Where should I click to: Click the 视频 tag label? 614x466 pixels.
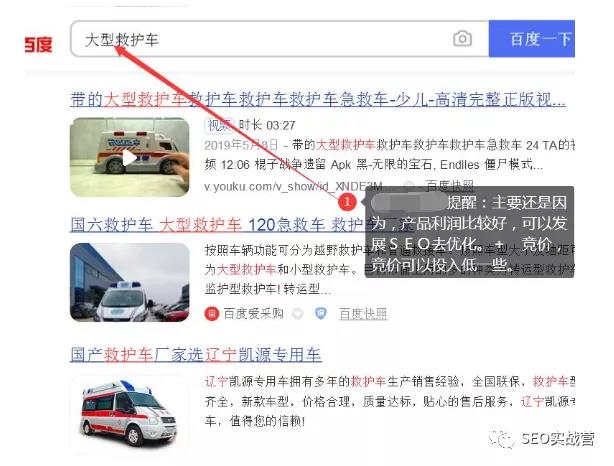click(x=219, y=125)
